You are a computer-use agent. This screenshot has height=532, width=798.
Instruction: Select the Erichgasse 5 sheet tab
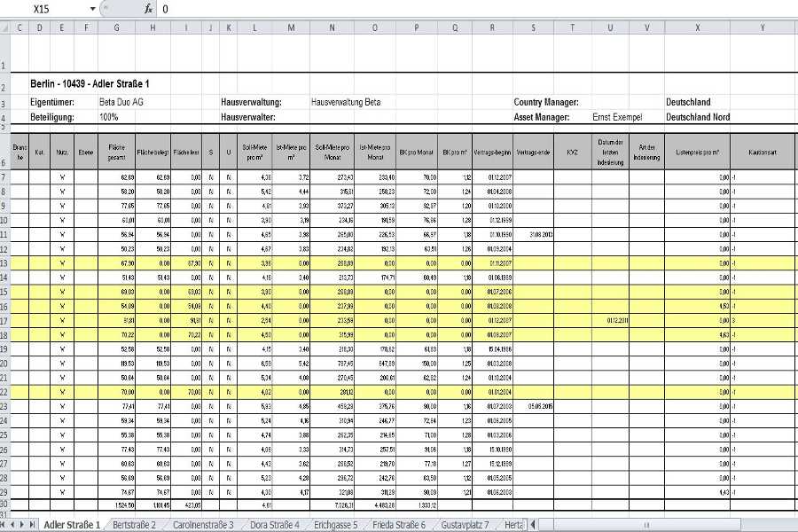click(x=336, y=524)
